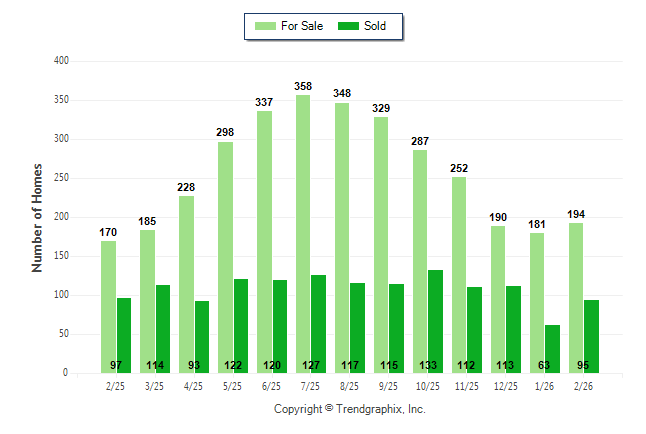Click the 329 value label above 9/25
646x434 pixels.
(381, 107)
